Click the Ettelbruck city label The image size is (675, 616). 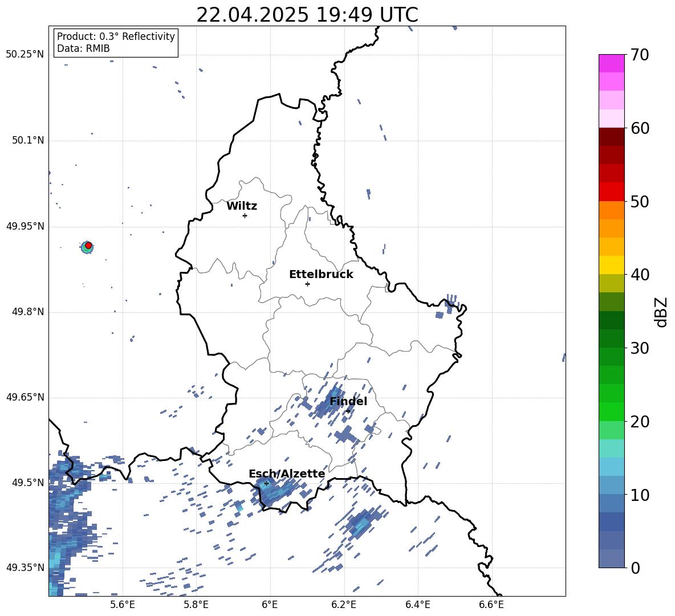(321, 275)
